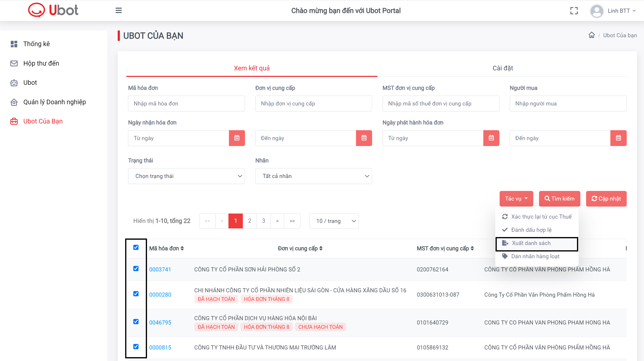Switch to Cài đặt tab
The width and height of the screenshot is (644, 361).
(x=503, y=68)
